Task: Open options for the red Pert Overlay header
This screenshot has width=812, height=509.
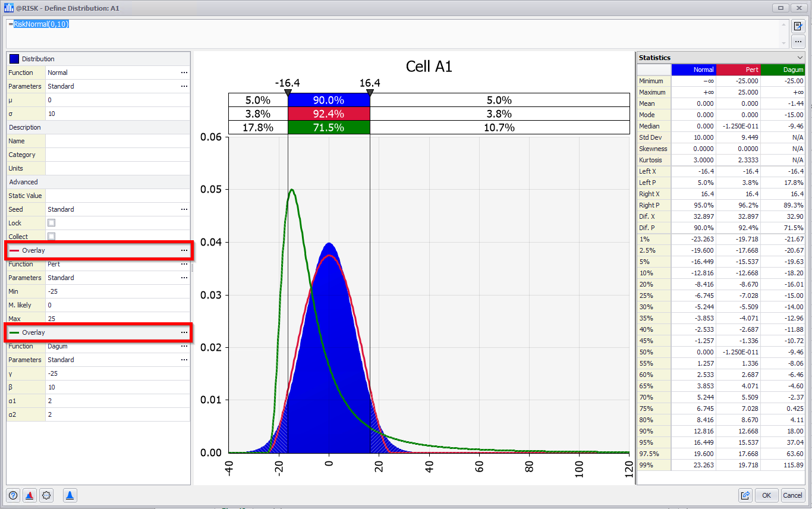Action: [x=184, y=250]
